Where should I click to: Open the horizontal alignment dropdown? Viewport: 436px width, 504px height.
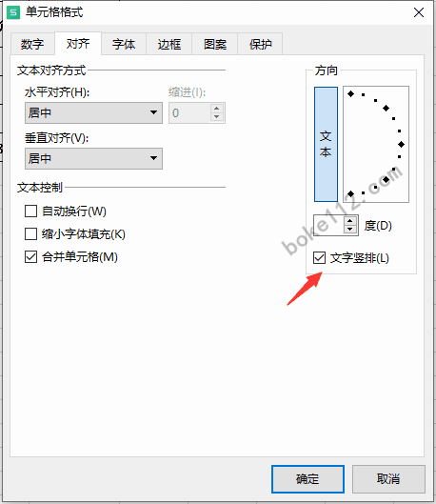point(93,112)
